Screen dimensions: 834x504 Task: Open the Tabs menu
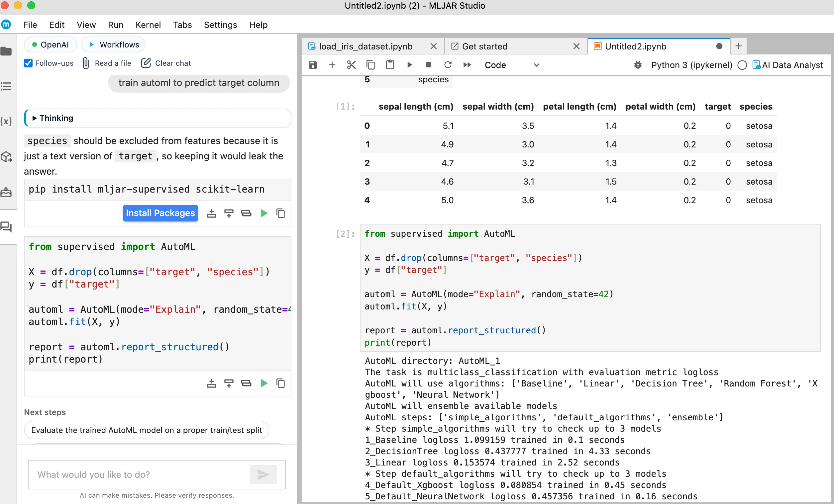[x=182, y=25]
